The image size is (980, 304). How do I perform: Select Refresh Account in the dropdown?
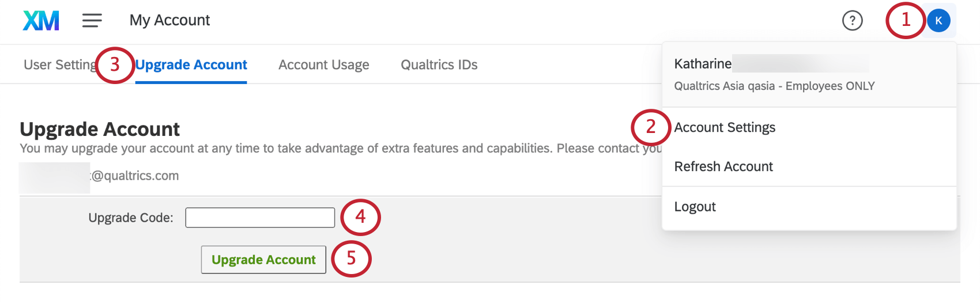[723, 166]
